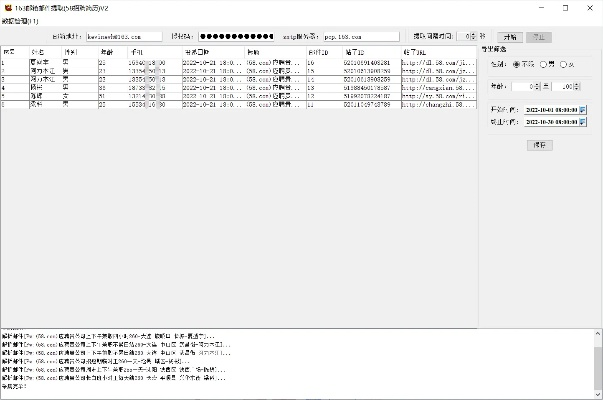Click the app icon in the title bar
Image resolution: width=603 pixels, height=400 pixels.
6,6
